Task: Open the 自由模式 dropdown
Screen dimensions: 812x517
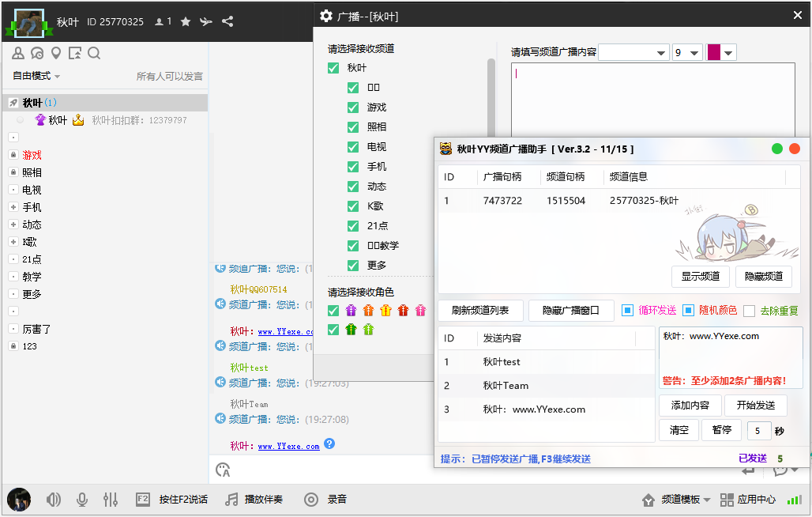Action: [36, 76]
